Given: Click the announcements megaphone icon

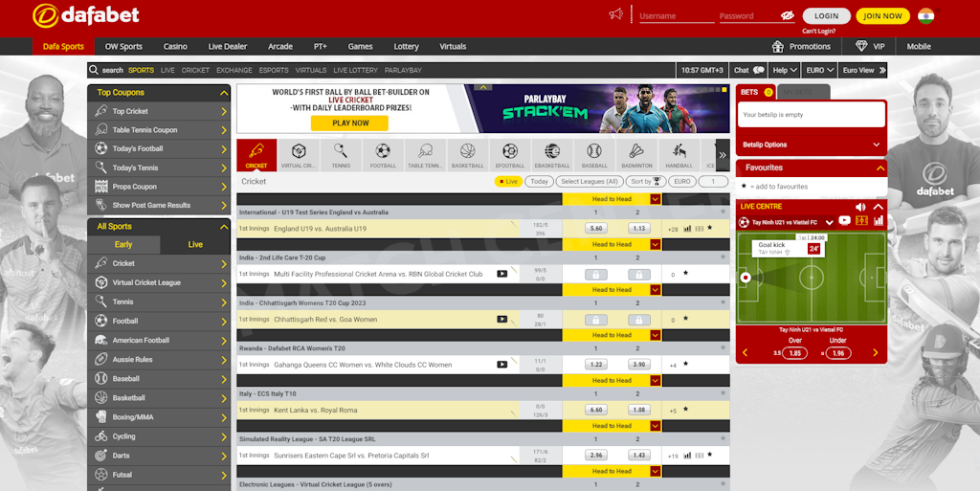Looking at the screenshot, I should click(x=616, y=14).
